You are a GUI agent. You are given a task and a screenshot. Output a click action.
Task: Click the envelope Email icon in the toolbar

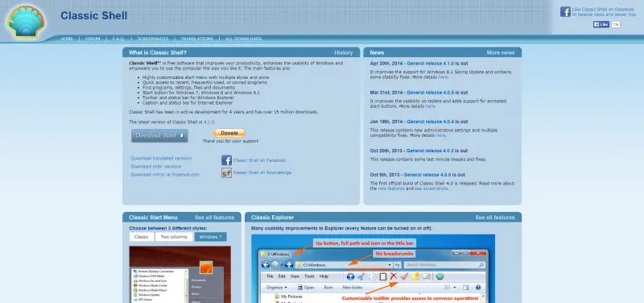(x=427, y=276)
